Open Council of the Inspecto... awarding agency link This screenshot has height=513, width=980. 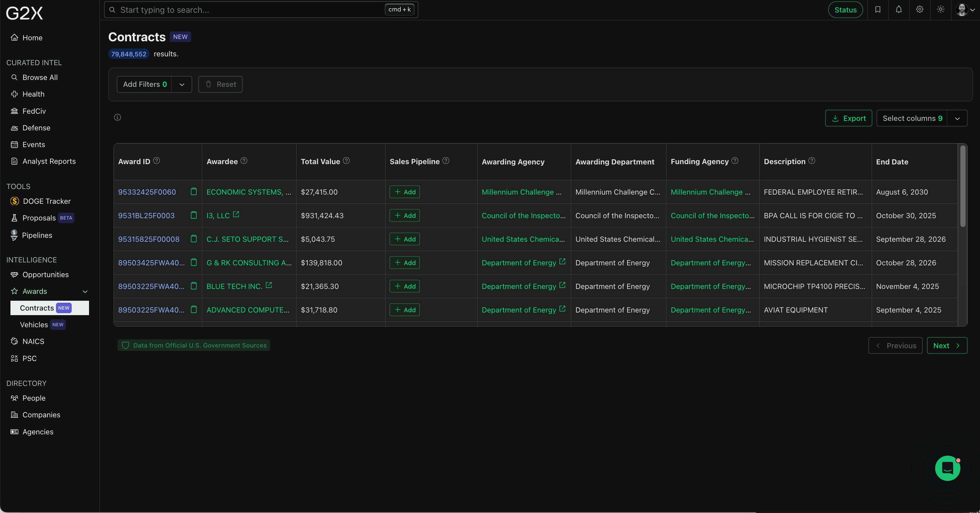tap(523, 215)
